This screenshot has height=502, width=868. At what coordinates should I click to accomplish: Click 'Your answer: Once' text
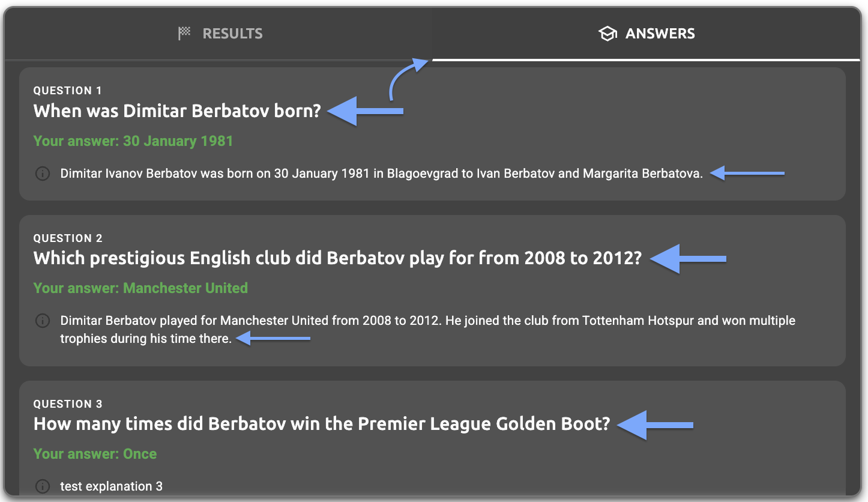(95, 454)
